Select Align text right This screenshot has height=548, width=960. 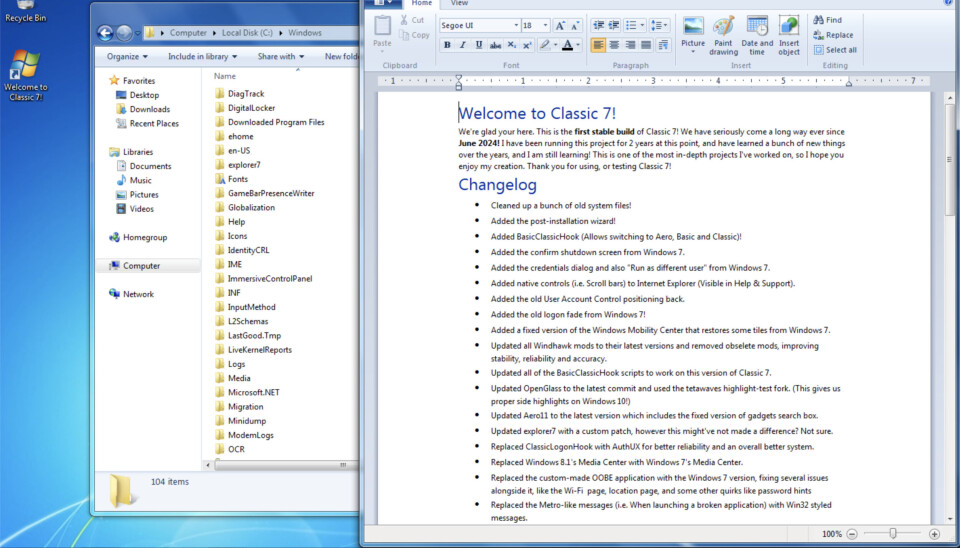point(630,45)
